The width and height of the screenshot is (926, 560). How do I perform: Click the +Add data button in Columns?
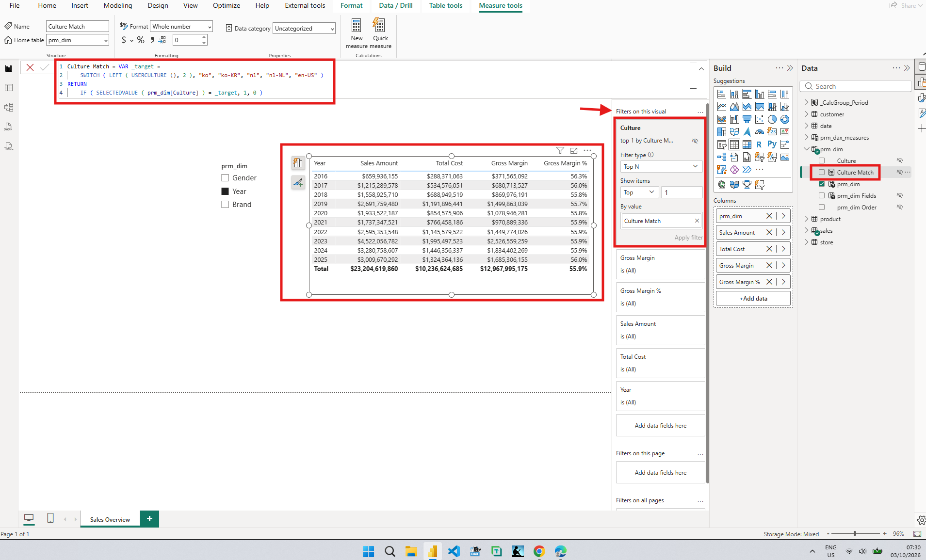click(753, 298)
